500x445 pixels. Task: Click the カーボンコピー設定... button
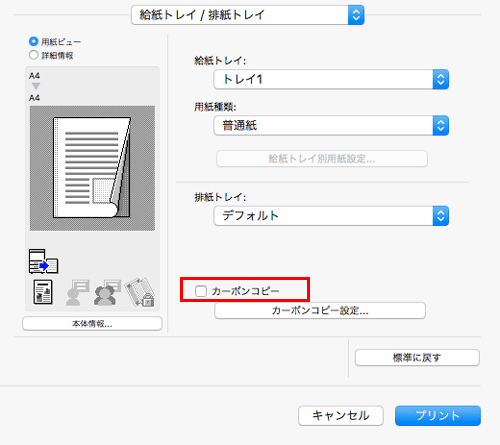(320, 311)
